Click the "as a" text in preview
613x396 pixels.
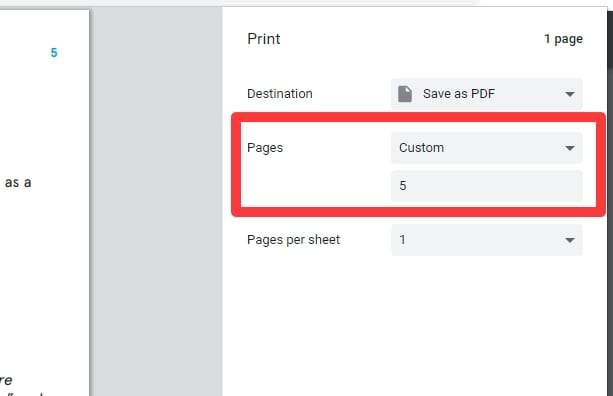coord(18,183)
